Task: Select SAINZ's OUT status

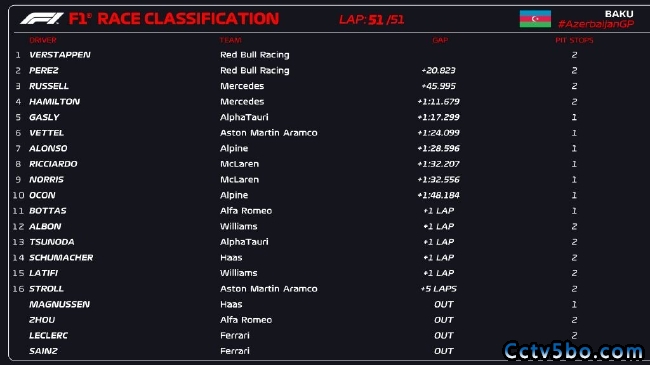Action: (x=444, y=351)
